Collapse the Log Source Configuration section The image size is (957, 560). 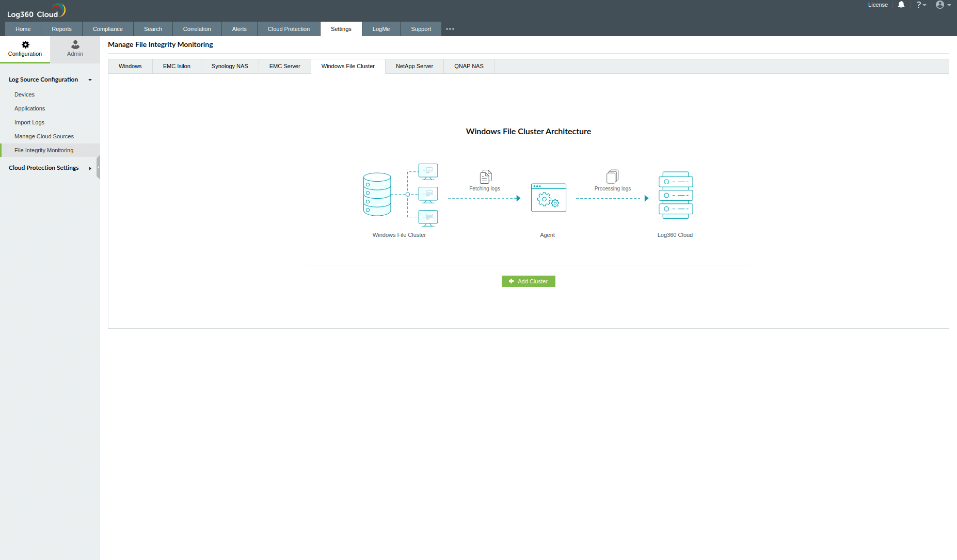point(90,79)
